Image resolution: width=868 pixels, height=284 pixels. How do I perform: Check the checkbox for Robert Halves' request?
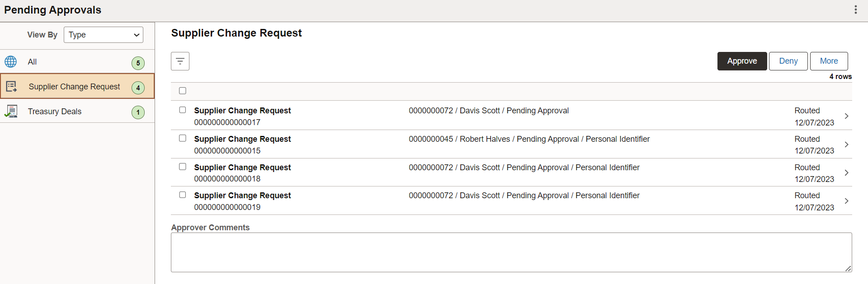pyautogui.click(x=183, y=138)
